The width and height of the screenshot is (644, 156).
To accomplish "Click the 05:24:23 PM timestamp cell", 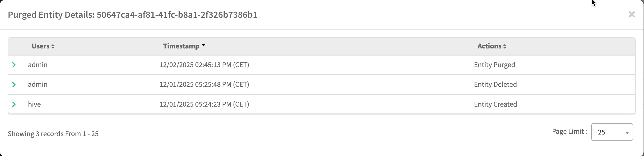I will coord(204,104).
